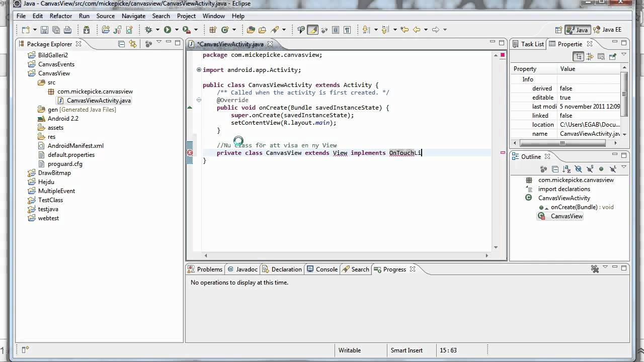Click the New Java Package toolbar icon

(x=214, y=30)
